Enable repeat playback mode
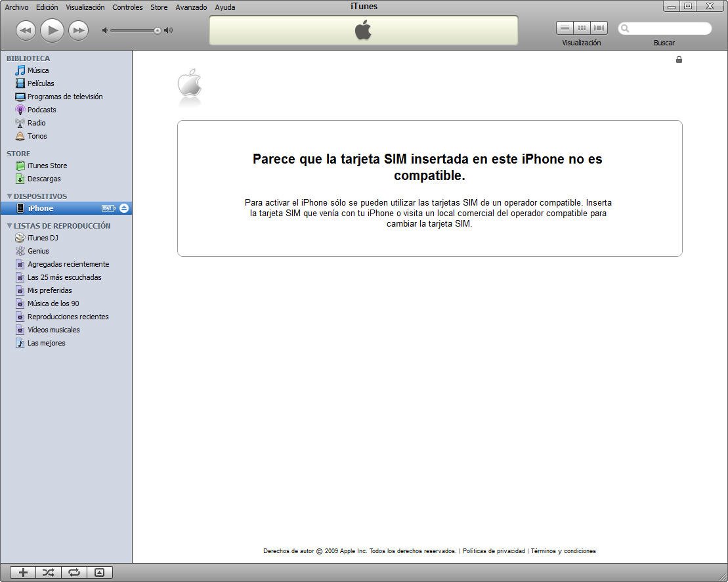The width and height of the screenshot is (728, 582). 74,572
